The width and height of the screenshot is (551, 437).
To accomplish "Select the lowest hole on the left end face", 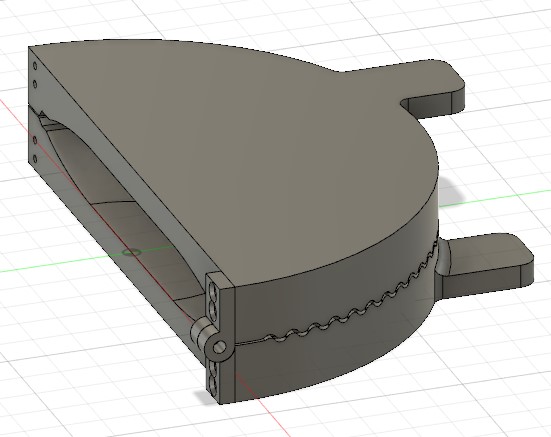I will 35,159.
